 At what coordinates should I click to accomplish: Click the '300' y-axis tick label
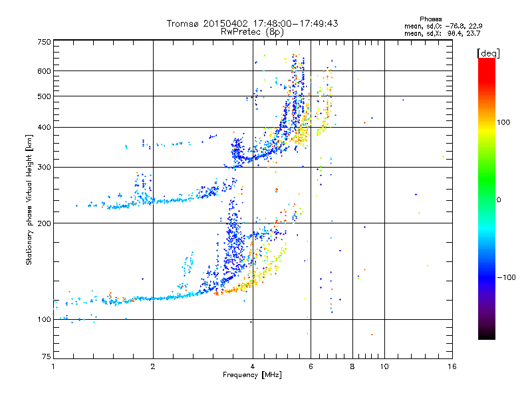[x=44, y=168]
